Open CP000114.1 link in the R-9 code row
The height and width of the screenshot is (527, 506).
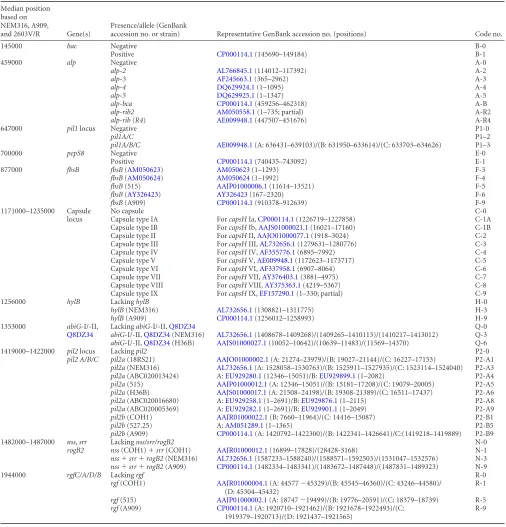click(x=234, y=508)
